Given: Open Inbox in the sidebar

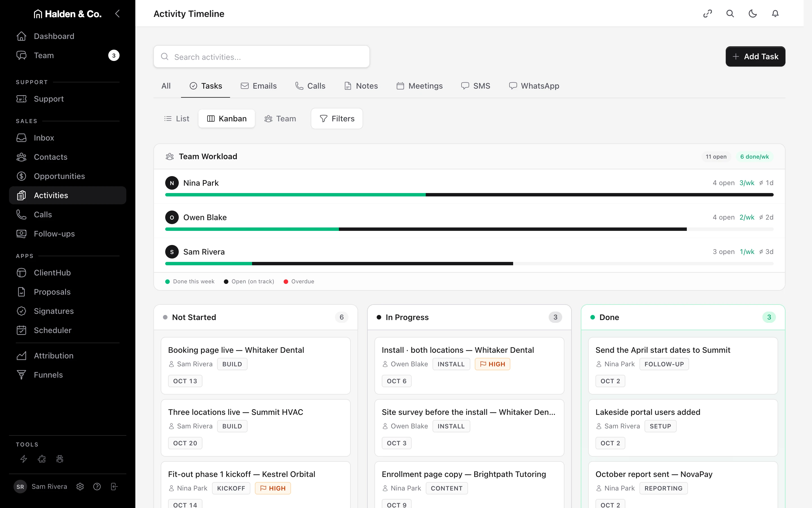Looking at the screenshot, I should (x=67, y=138).
